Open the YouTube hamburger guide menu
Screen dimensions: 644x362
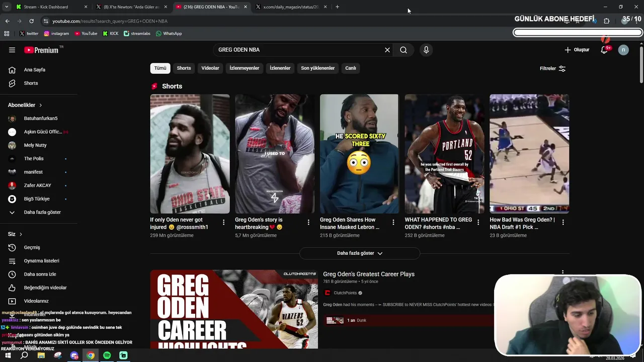click(12, 50)
